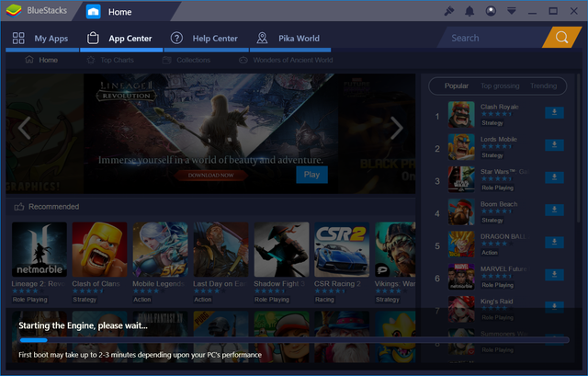Download Boom Beach via its download icon
Screen dimensions: 588x376
tap(554, 210)
